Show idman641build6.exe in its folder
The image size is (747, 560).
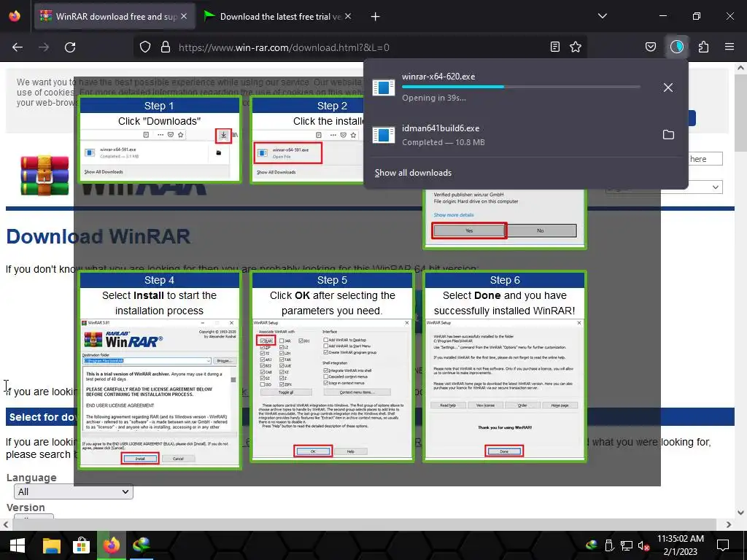point(668,135)
